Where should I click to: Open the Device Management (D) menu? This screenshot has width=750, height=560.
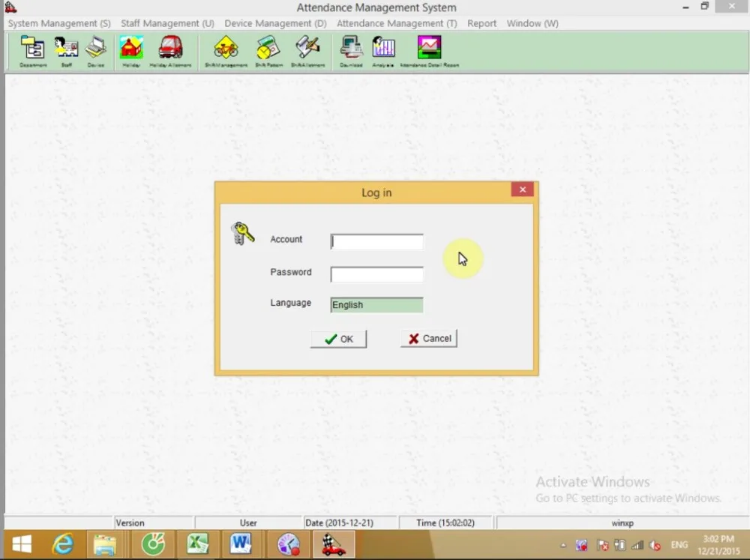(x=275, y=23)
